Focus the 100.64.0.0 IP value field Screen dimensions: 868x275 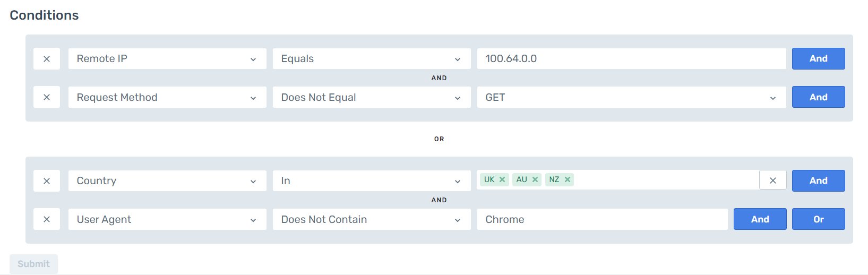pyautogui.click(x=632, y=59)
